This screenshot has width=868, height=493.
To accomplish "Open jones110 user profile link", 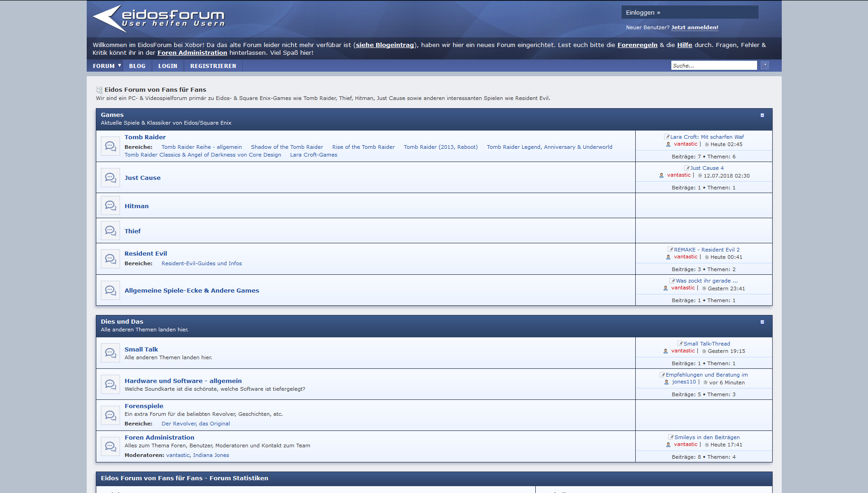I will click(x=684, y=382).
